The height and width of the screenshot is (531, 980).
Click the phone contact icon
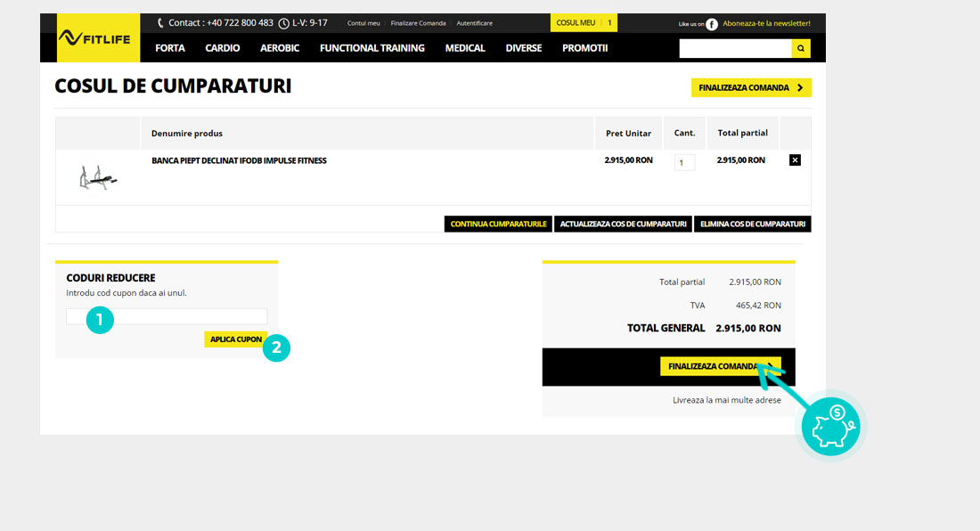[160, 23]
